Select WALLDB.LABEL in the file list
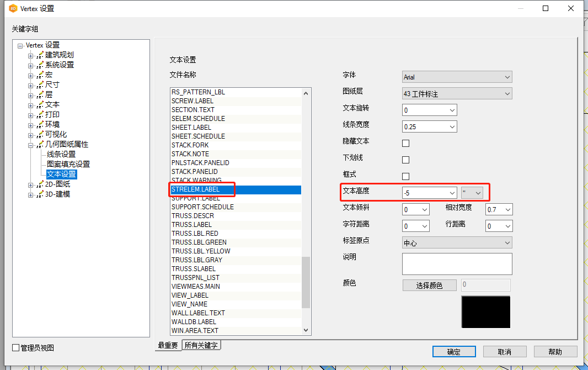Viewport: 588px width, 370px height. point(236,322)
